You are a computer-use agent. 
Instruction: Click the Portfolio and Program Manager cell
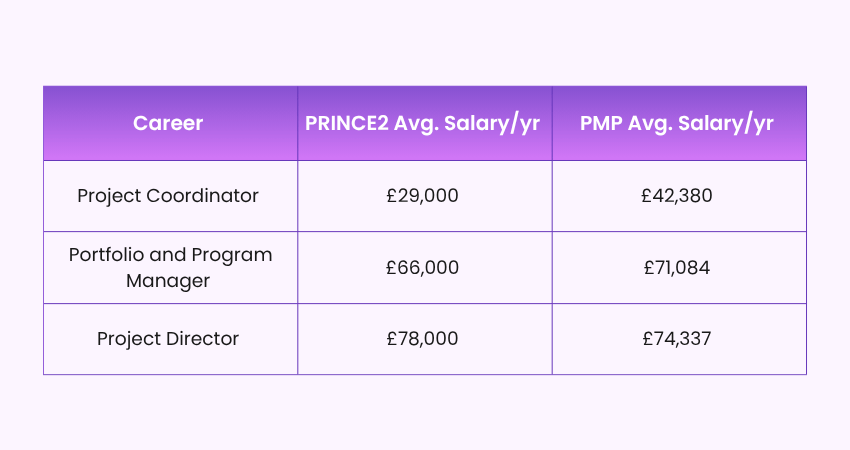click(170, 268)
